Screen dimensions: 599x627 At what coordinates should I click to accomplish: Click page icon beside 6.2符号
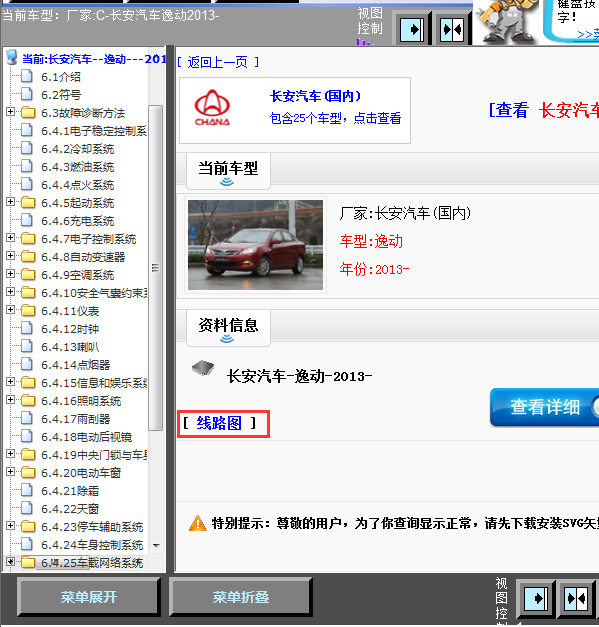[x=27, y=94]
